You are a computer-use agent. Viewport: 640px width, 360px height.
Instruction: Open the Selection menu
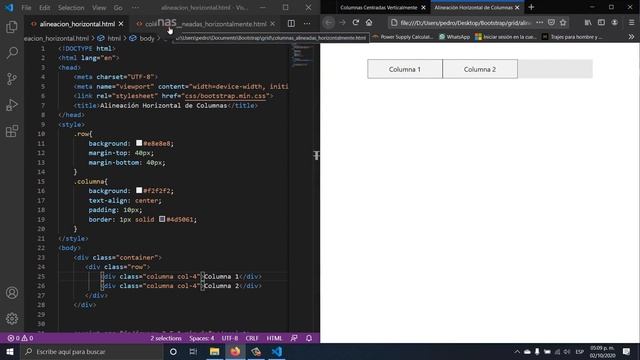coord(71,8)
